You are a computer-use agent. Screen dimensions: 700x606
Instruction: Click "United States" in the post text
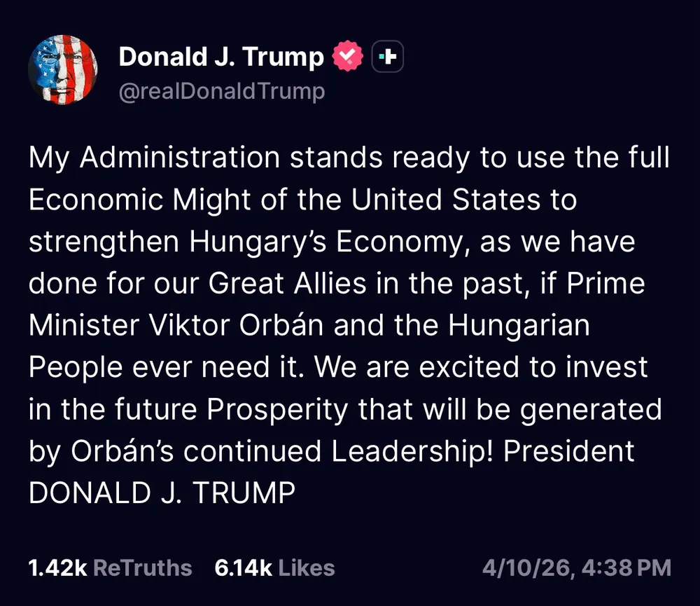point(445,200)
